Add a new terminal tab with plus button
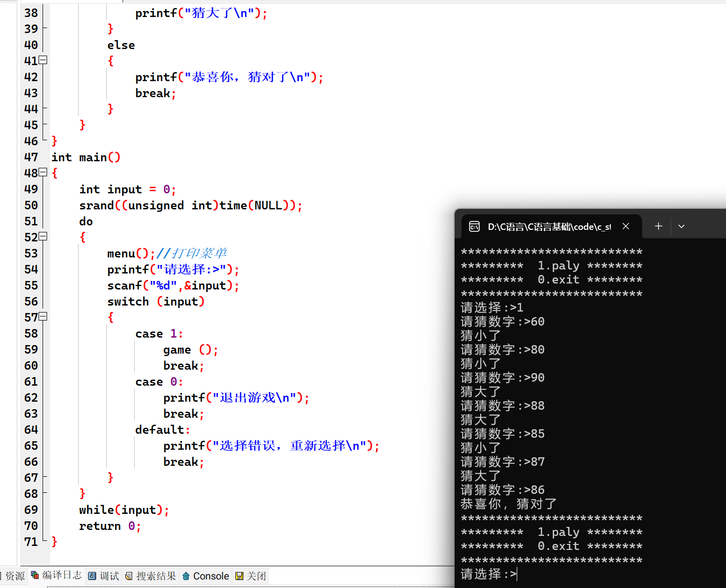 658,226
